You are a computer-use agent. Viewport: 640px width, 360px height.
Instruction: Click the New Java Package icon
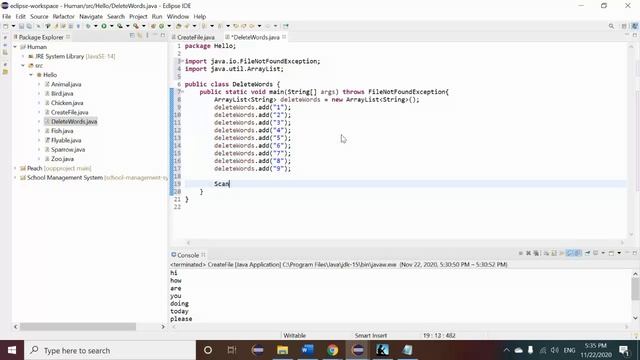(x=153, y=26)
